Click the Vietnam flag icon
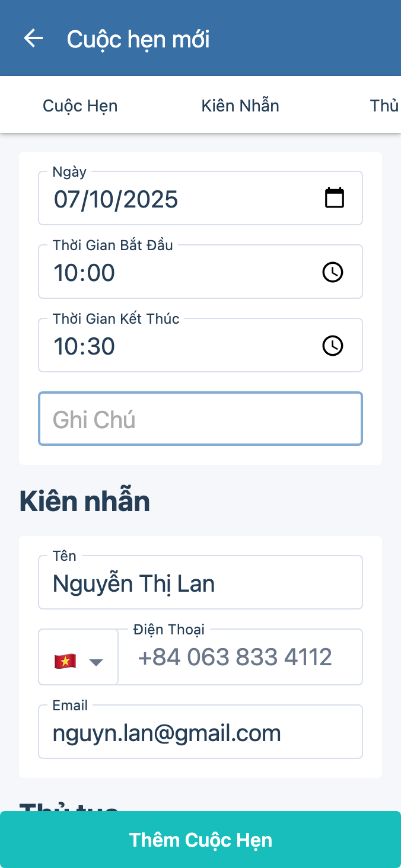This screenshot has width=401, height=868. click(x=65, y=661)
